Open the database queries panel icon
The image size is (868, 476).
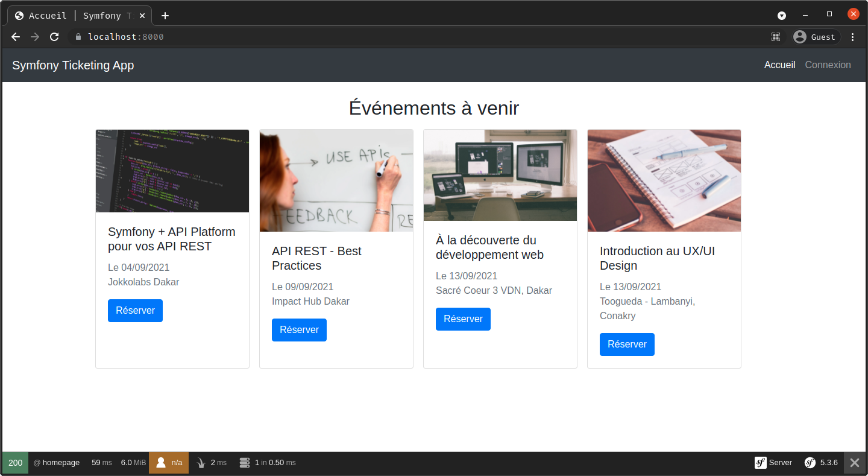click(x=244, y=463)
